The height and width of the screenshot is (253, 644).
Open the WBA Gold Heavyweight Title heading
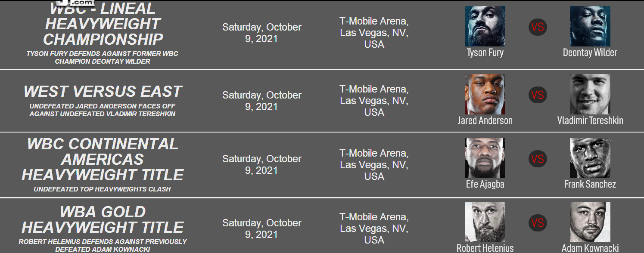tap(103, 219)
